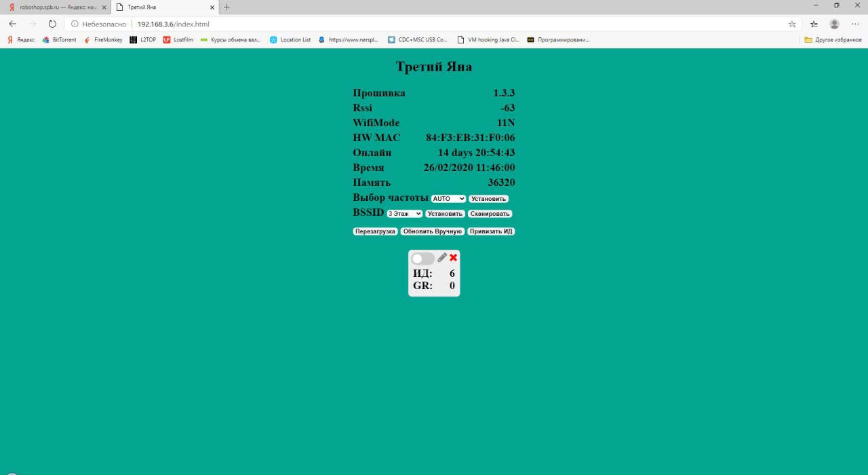Click the MAC address 84:F3:EB:31:F0:06
Viewport: 868px width, 475px height.
tap(471, 138)
